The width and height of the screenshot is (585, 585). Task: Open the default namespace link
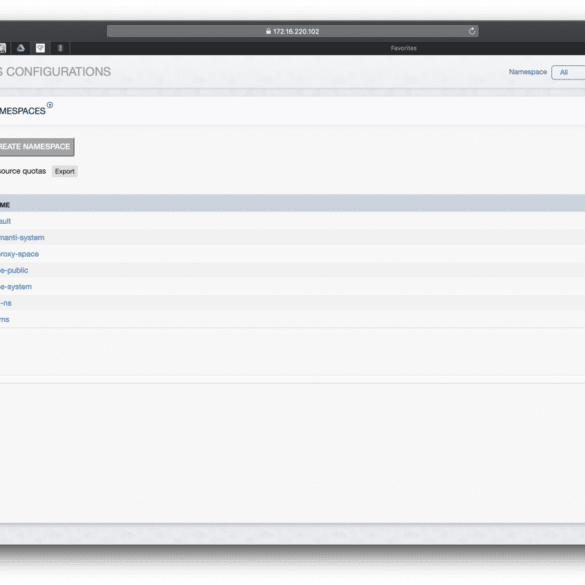click(x=5, y=221)
